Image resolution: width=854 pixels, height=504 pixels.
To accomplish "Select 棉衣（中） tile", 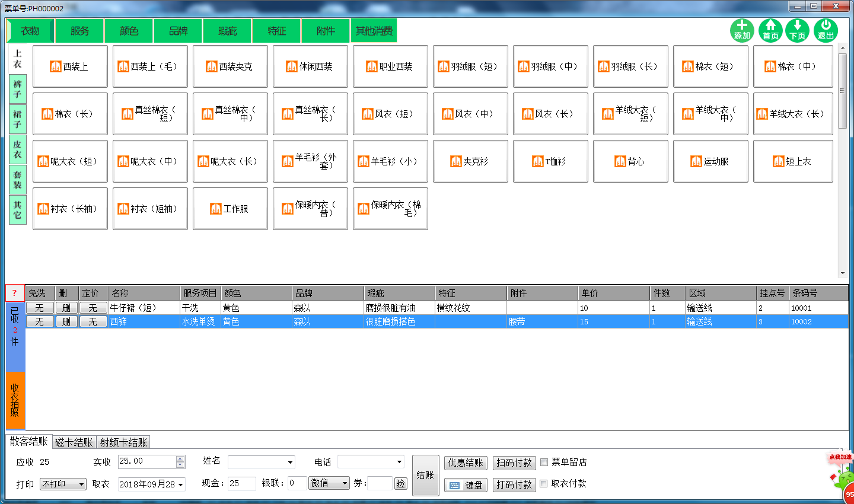I will (793, 66).
